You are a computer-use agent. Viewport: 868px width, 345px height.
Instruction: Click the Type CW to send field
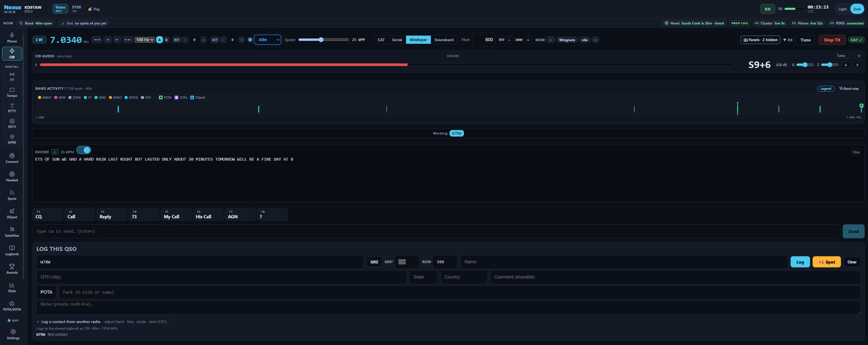click(436, 231)
